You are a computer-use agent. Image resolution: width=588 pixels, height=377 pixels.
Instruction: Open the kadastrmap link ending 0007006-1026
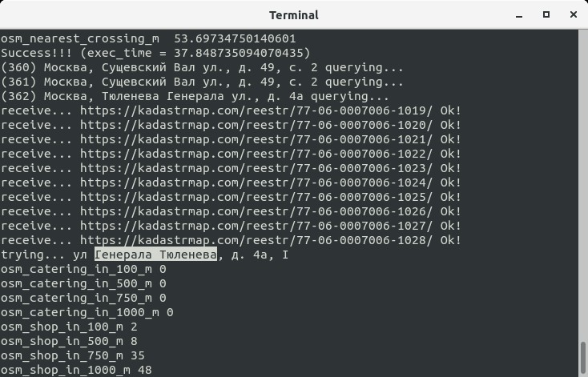pyautogui.click(x=256, y=211)
